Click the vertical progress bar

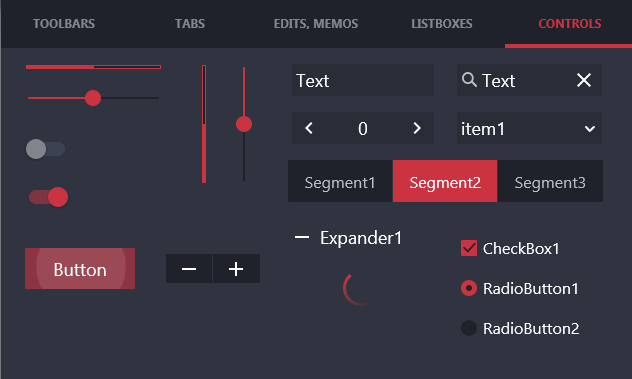click(204, 124)
